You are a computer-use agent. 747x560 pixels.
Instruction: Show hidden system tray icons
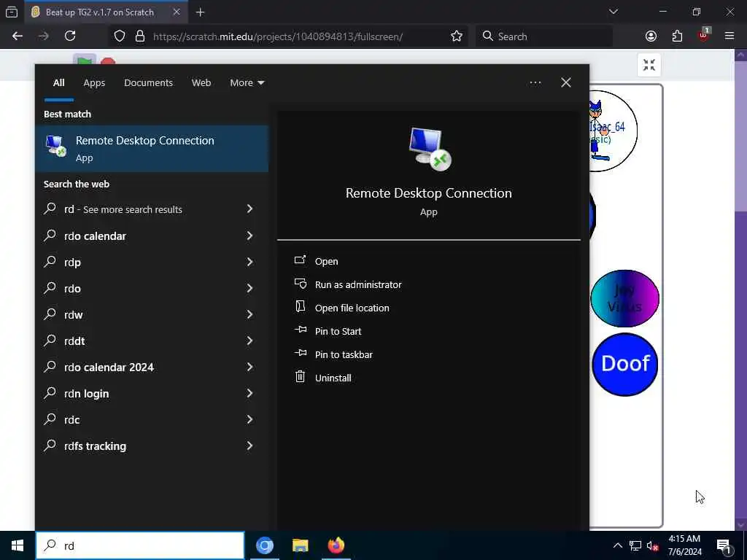617,545
